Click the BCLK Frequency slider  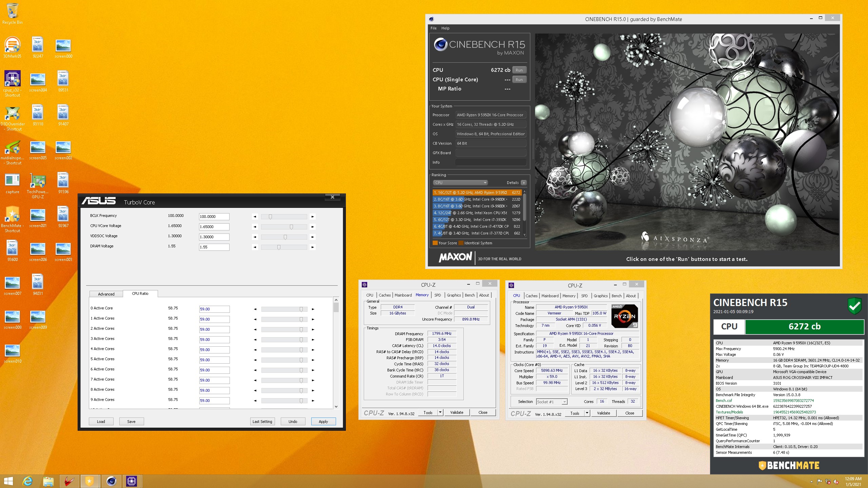point(284,217)
